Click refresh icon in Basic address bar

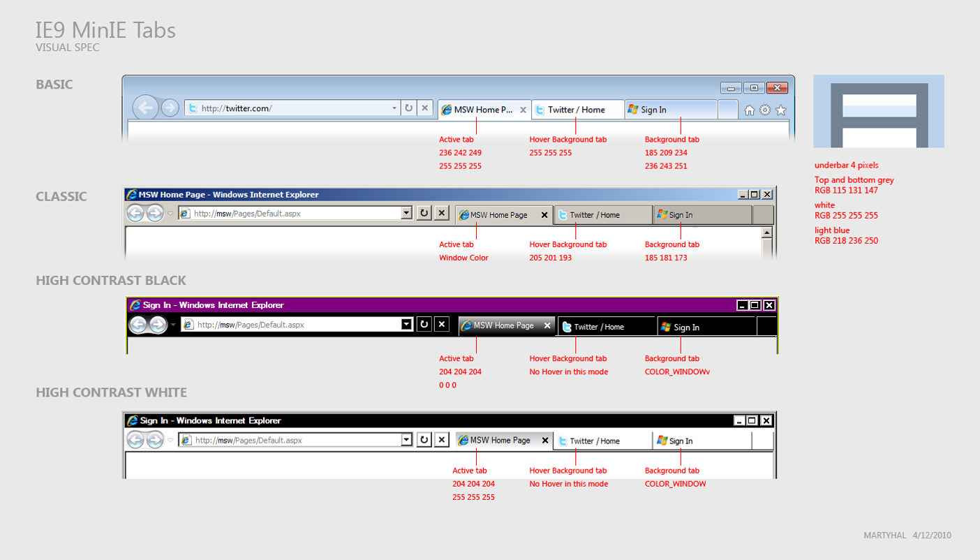click(408, 108)
